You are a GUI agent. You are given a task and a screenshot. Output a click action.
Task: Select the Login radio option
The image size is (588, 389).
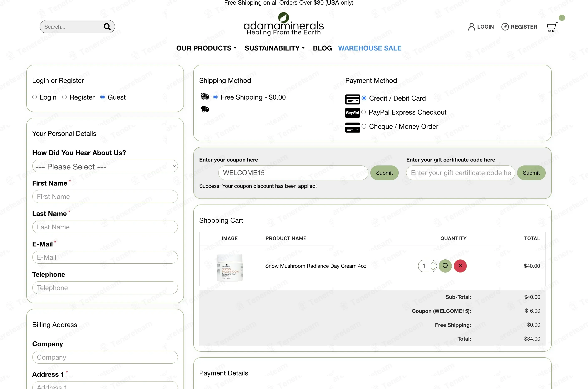coord(34,97)
